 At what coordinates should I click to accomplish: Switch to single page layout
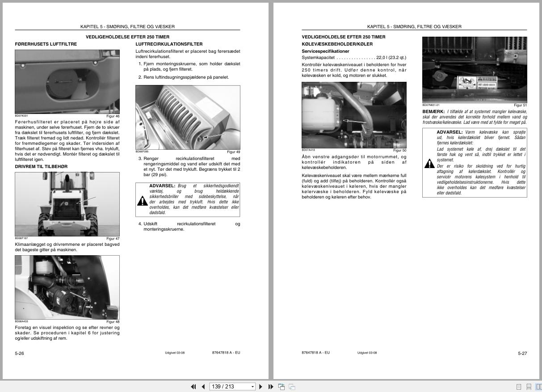[519, 386]
